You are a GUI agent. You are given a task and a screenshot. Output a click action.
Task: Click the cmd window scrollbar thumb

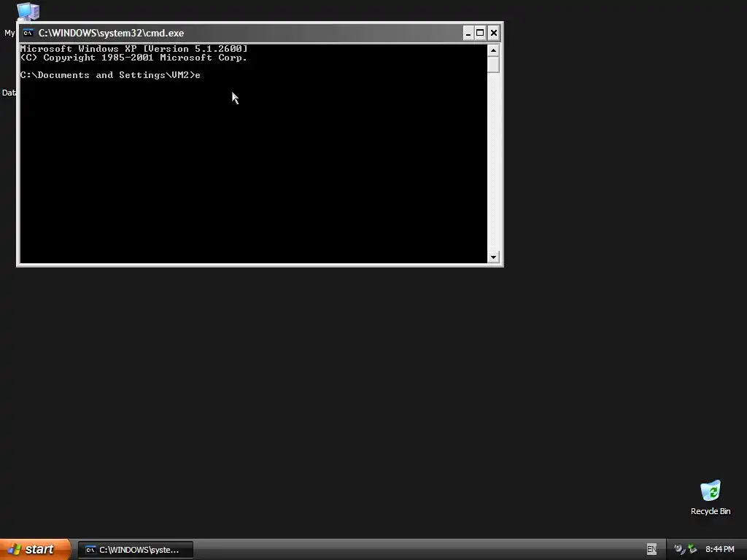coord(493,64)
